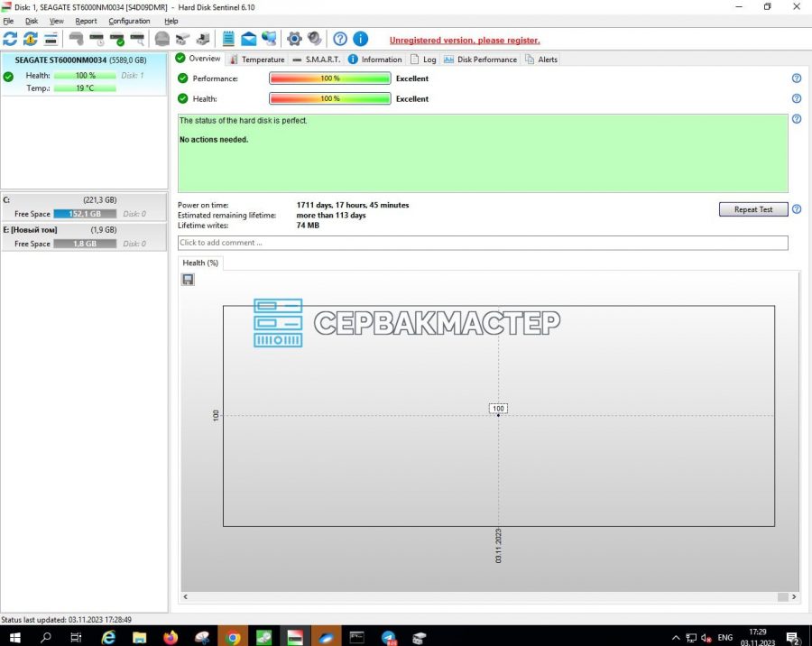The width and height of the screenshot is (812, 646).
Task: Save the health graph with floppy icon
Action: coord(188,280)
